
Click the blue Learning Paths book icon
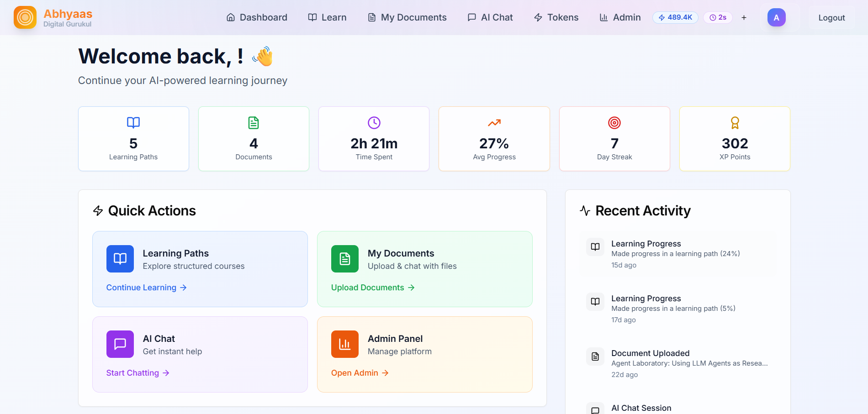click(120, 259)
